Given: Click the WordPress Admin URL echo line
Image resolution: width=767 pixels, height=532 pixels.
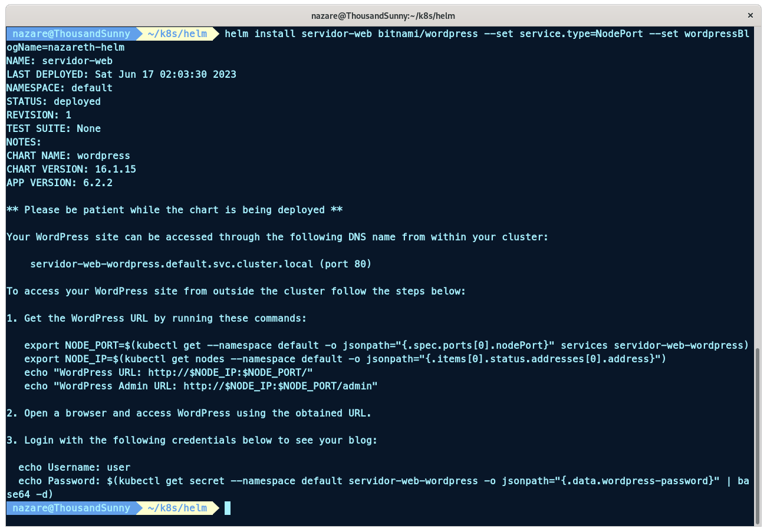Looking at the screenshot, I should coord(200,386).
